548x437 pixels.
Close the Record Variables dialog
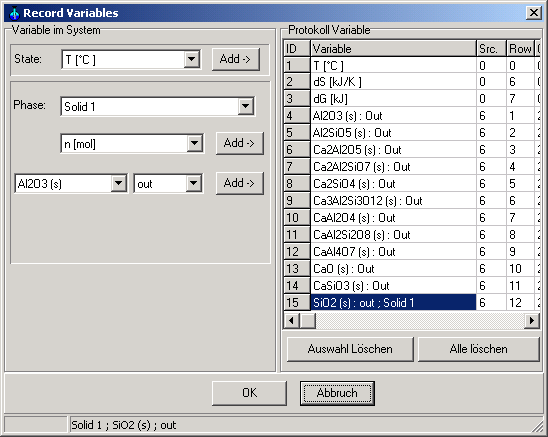point(534,13)
